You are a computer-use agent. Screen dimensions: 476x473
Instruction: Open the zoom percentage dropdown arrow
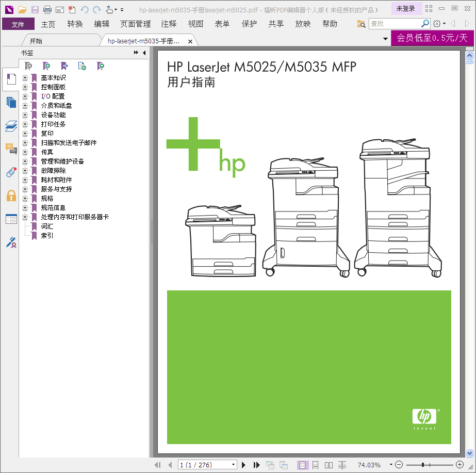click(x=391, y=465)
